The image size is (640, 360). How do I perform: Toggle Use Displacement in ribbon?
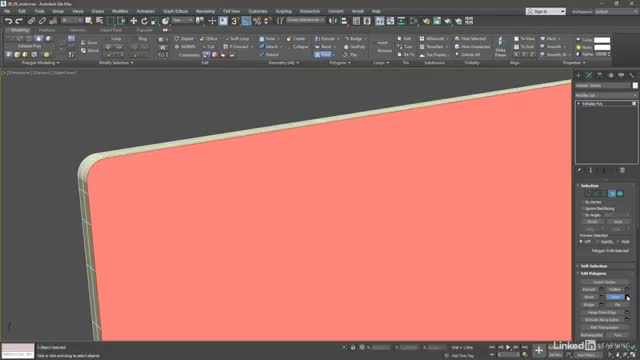click(433, 55)
